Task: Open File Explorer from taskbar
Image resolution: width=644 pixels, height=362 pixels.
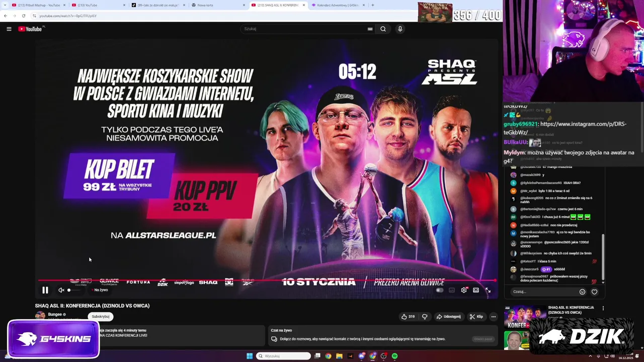Action: click(x=339, y=356)
